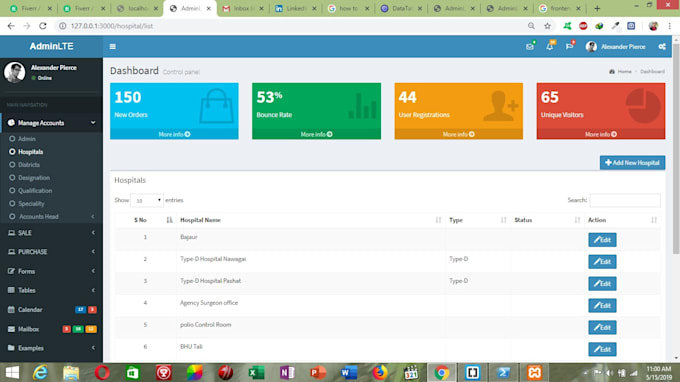This screenshot has height=382, width=680.
Task: Open OneNote from taskbar
Action: coord(287,372)
